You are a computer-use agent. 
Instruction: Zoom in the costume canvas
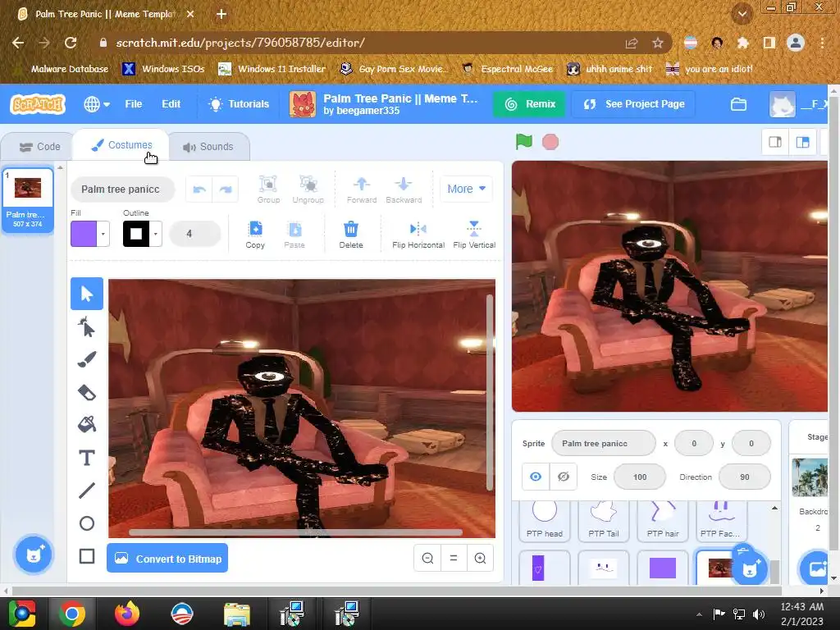pos(480,558)
